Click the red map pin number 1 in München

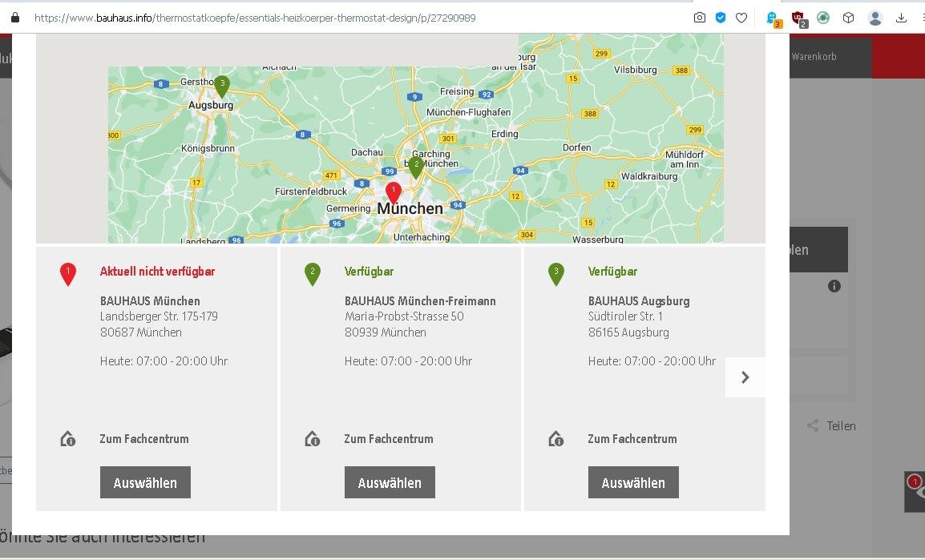click(x=394, y=193)
